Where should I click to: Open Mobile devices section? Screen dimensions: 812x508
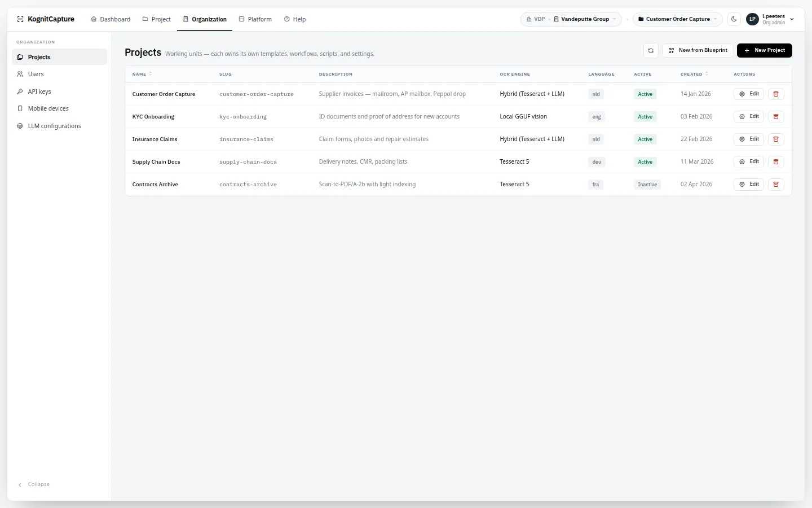coord(59,108)
